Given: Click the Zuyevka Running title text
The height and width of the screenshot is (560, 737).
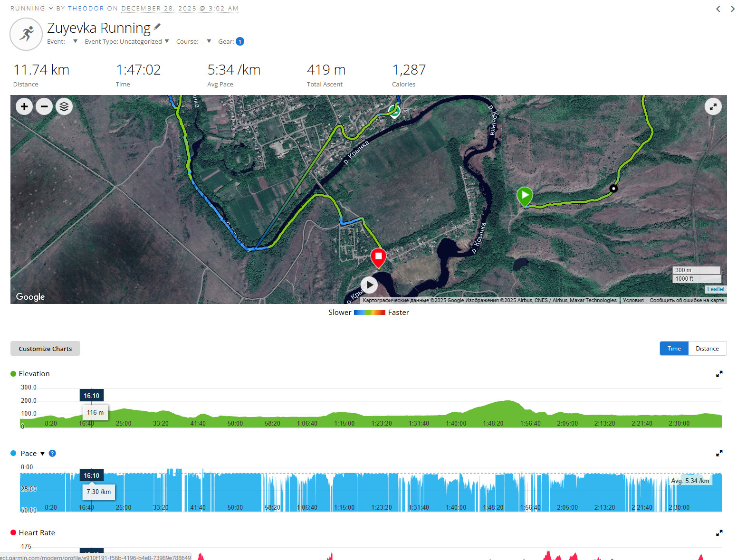Looking at the screenshot, I should [x=99, y=28].
